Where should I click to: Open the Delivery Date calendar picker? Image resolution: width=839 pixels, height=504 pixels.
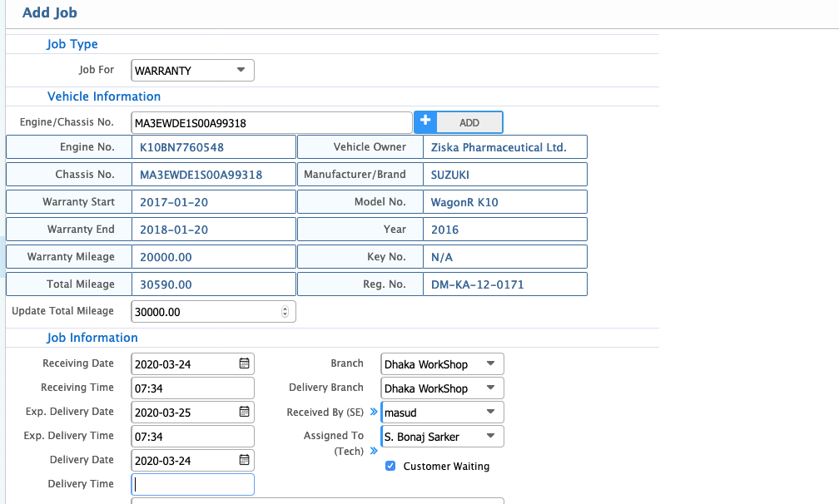click(244, 460)
